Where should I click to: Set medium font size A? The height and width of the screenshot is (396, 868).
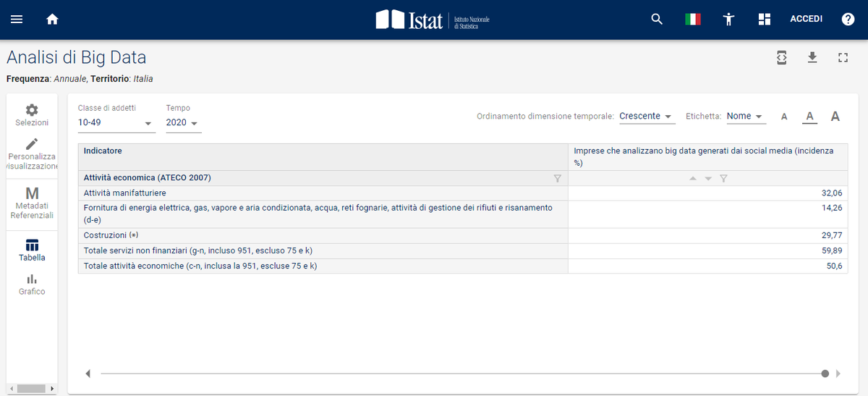(x=809, y=117)
